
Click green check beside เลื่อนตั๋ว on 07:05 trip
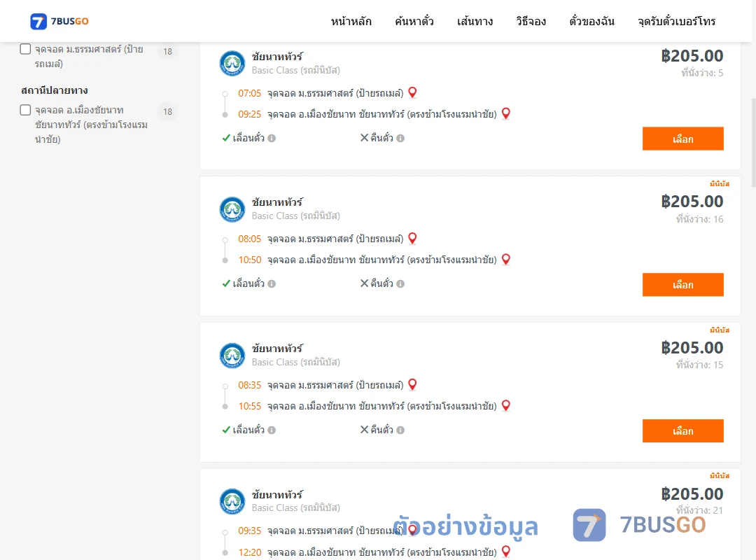tap(226, 138)
